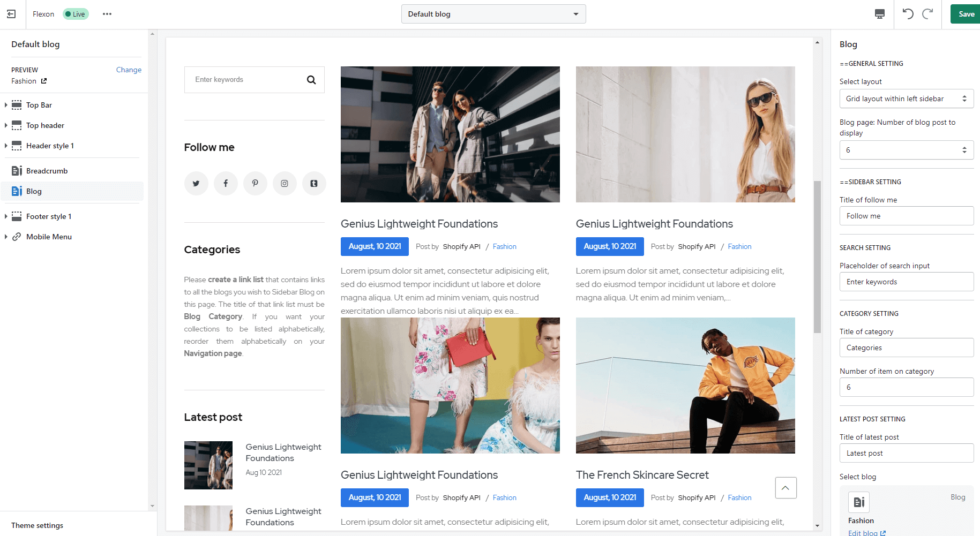Click the Pinterest follow icon
This screenshot has height=536, width=980.
coord(255,184)
